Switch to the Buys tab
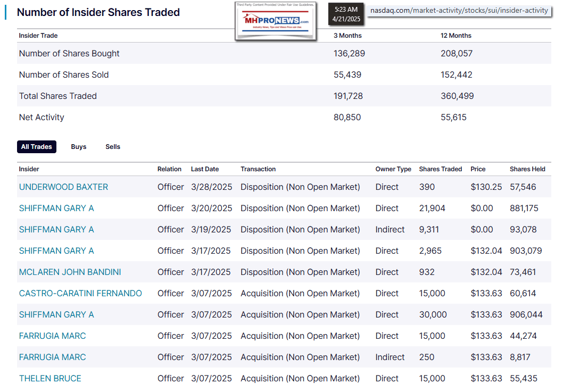The height and width of the screenshot is (392, 563). point(79,147)
